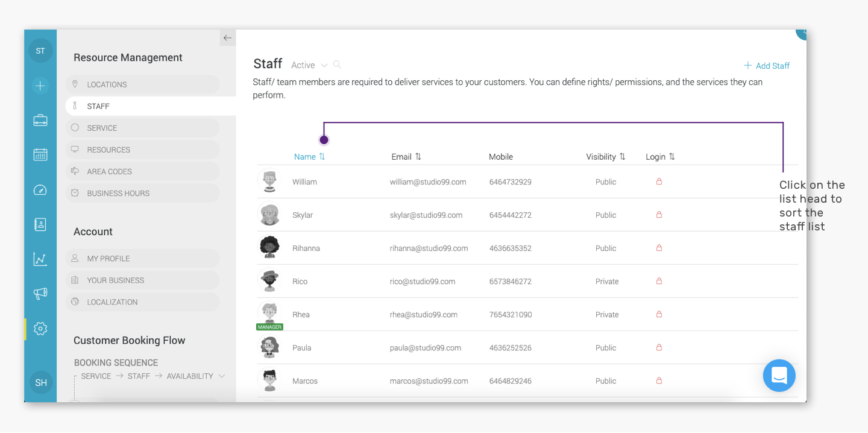Open the settings gear icon in sidebar

(x=40, y=329)
